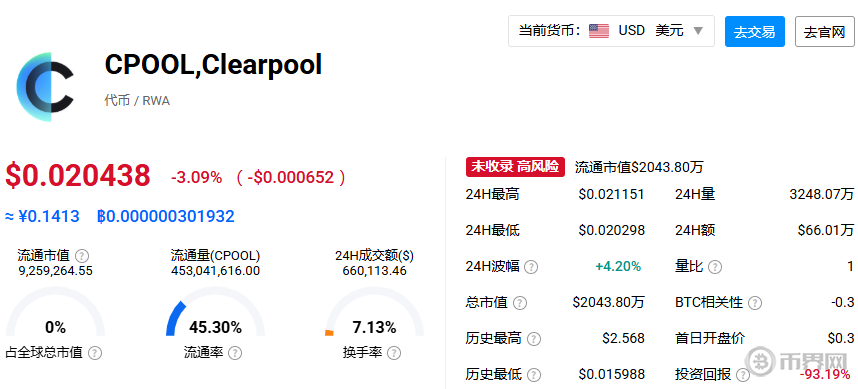Click 24H额 value $66.01万
858x389 pixels.
(x=826, y=230)
